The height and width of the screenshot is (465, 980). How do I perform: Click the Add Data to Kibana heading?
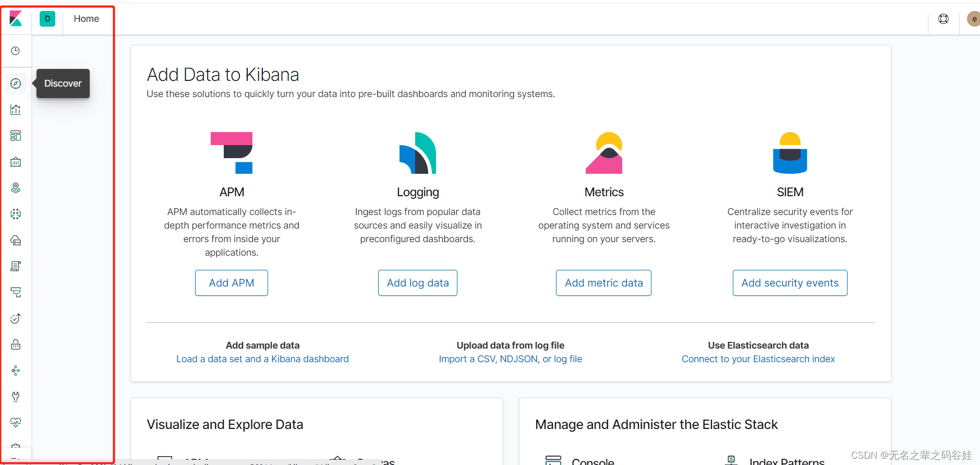pos(223,75)
